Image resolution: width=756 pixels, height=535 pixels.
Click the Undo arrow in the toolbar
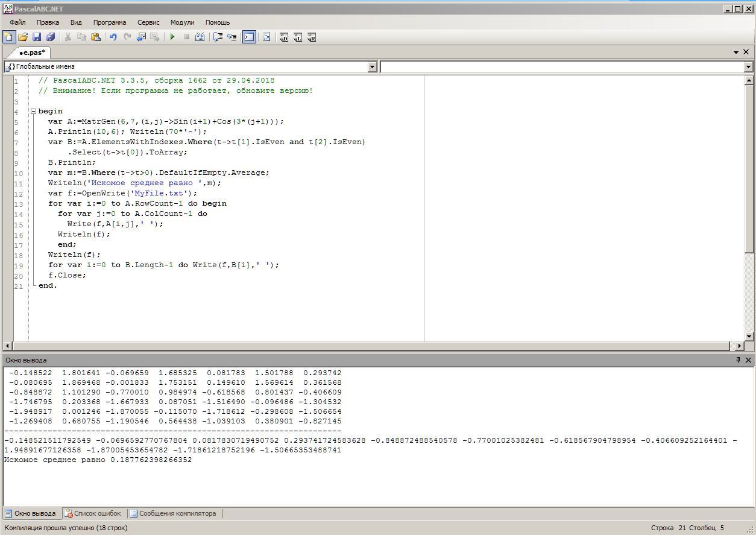coord(113,37)
